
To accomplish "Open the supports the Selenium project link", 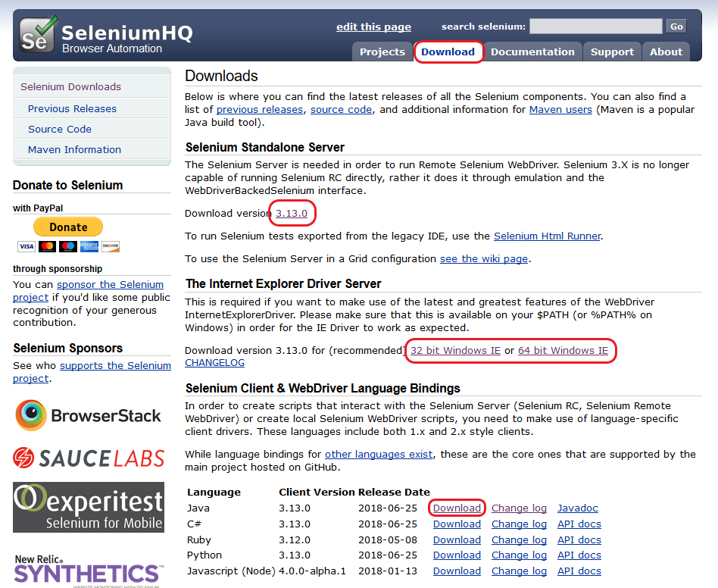I will (115, 365).
